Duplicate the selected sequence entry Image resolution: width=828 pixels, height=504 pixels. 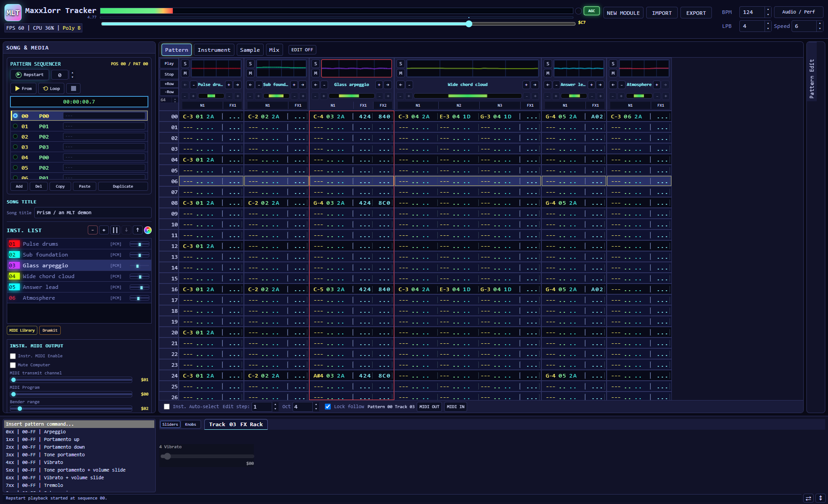(x=123, y=186)
